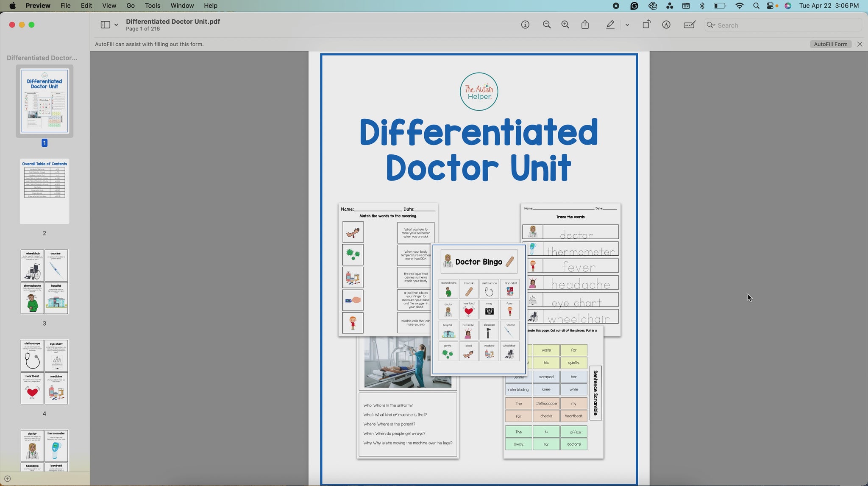Select page 2 thumbnail Table of Contents
868x486 pixels.
click(x=45, y=191)
